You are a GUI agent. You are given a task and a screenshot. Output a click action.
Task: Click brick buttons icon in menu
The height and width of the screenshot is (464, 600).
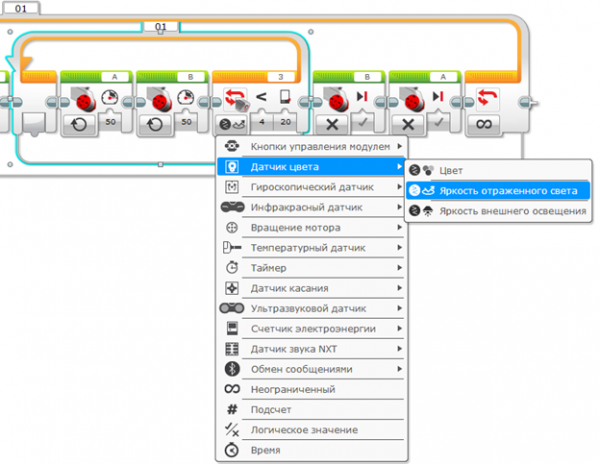tap(232, 146)
